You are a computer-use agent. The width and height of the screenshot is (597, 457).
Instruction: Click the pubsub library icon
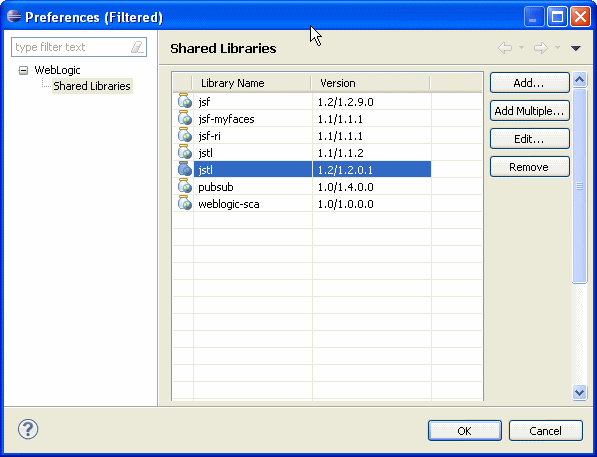click(185, 187)
